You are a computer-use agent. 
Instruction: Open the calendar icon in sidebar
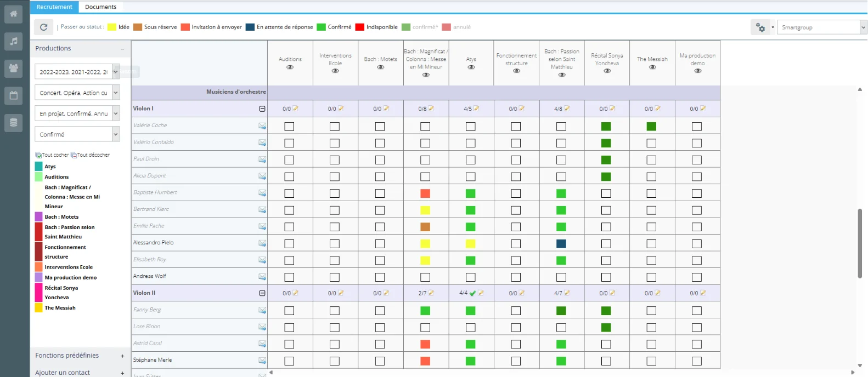click(x=13, y=95)
